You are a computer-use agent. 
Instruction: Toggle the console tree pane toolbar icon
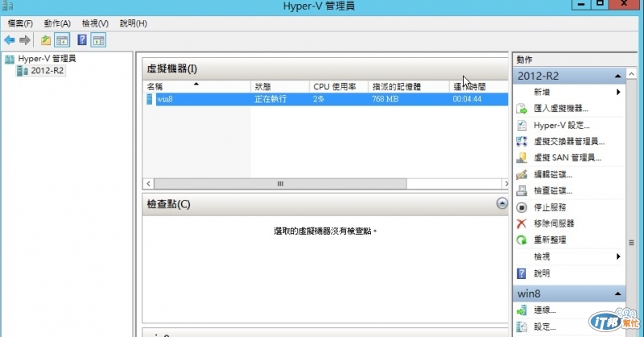pyautogui.click(x=62, y=40)
